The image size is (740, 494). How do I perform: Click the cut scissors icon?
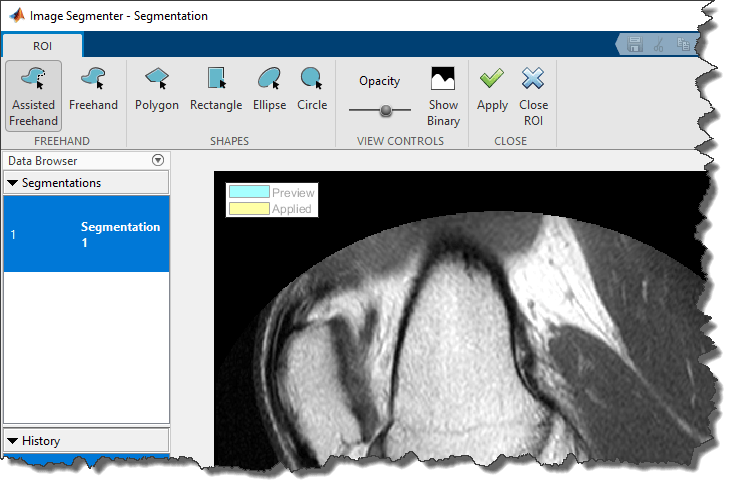click(x=659, y=44)
